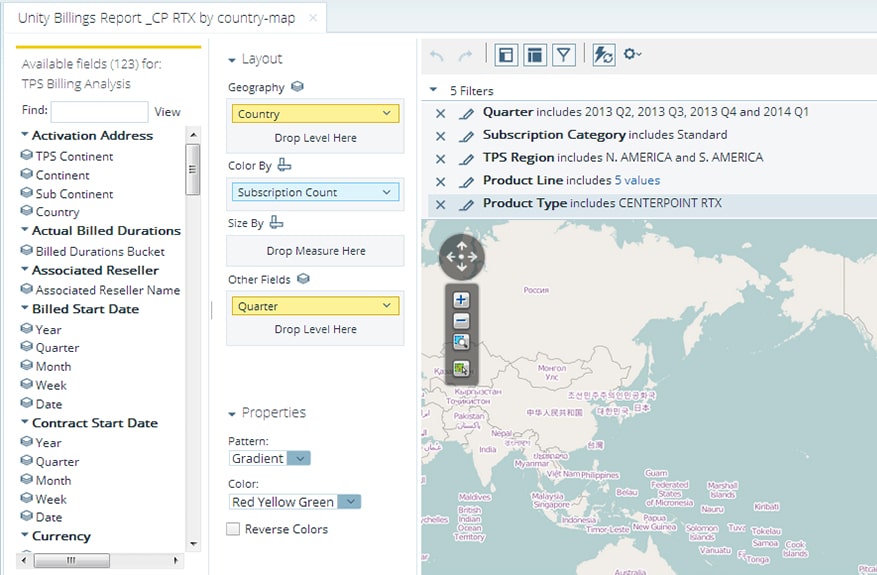
Task: Click the auto-refresh lightning icon
Action: pyautogui.click(x=603, y=55)
